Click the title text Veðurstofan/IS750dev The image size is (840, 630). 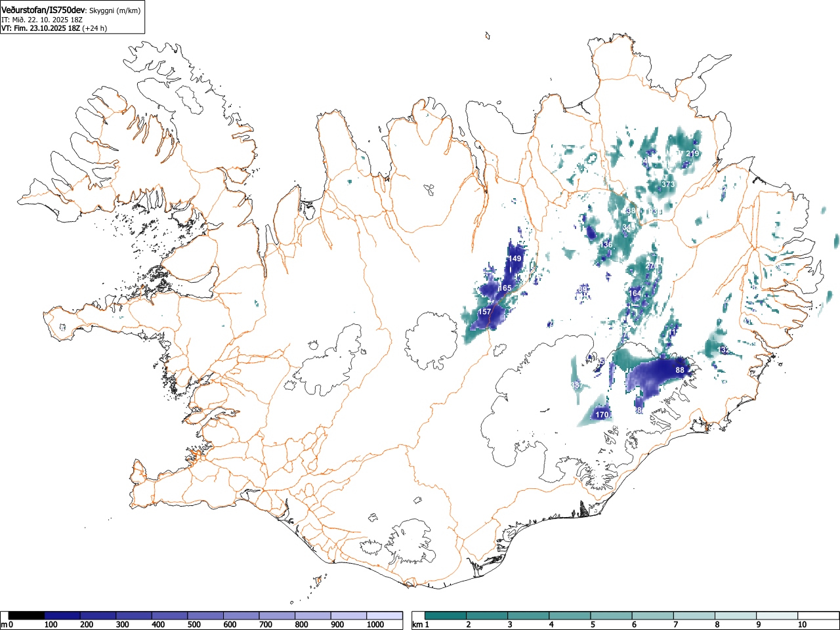tap(44, 9)
